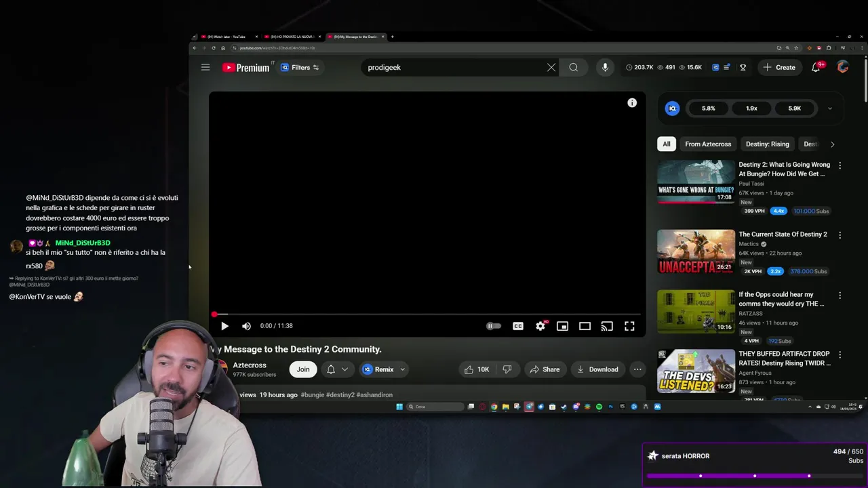Start voice search with microphone
Screen dimensions: 868x488
pyautogui.click(x=605, y=67)
